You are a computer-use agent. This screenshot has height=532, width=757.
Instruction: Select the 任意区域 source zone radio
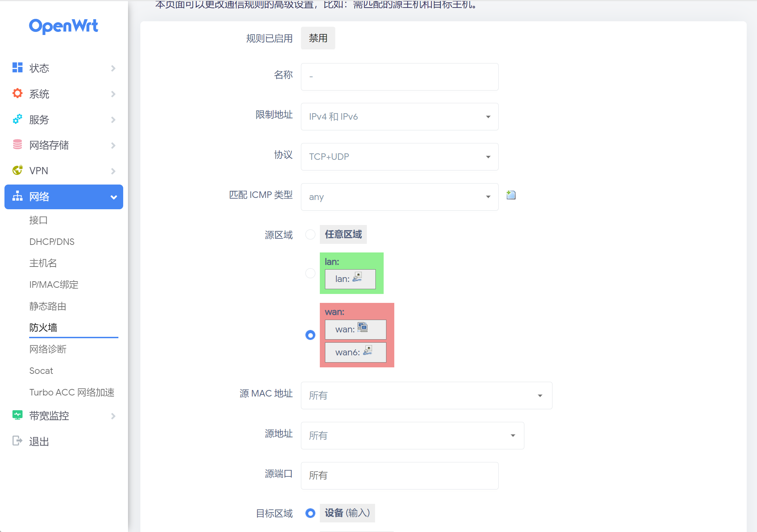coord(310,235)
